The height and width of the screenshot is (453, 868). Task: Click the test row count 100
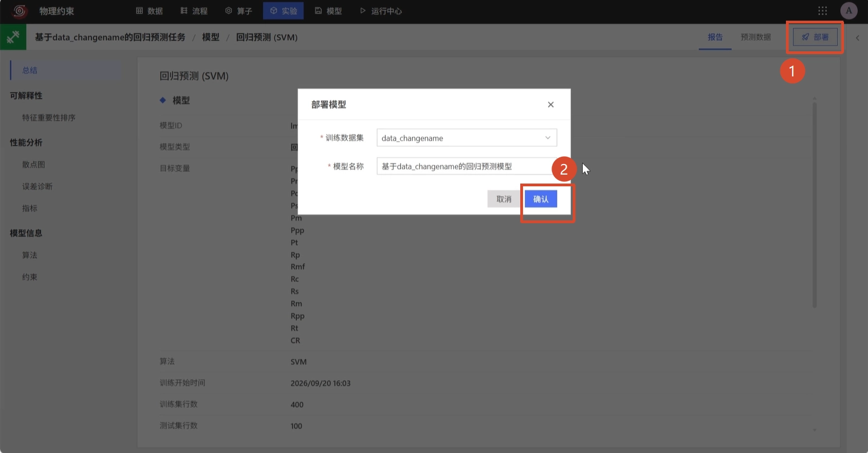[296, 426]
